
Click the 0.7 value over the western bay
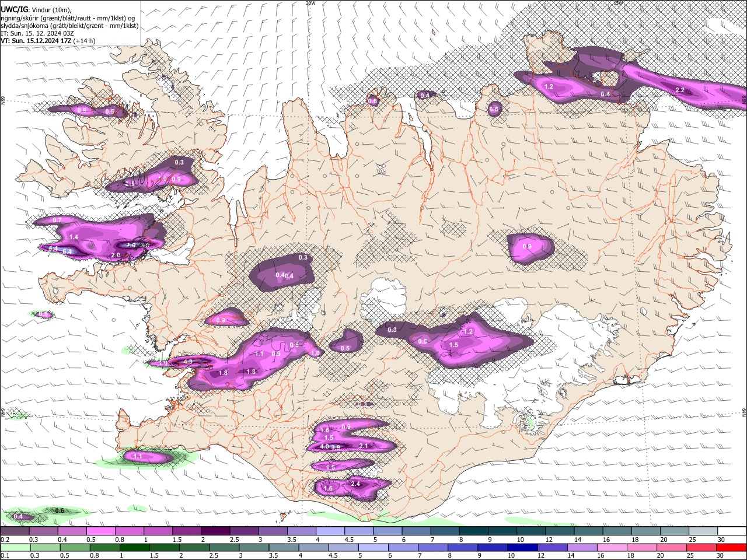click(57, 220)
